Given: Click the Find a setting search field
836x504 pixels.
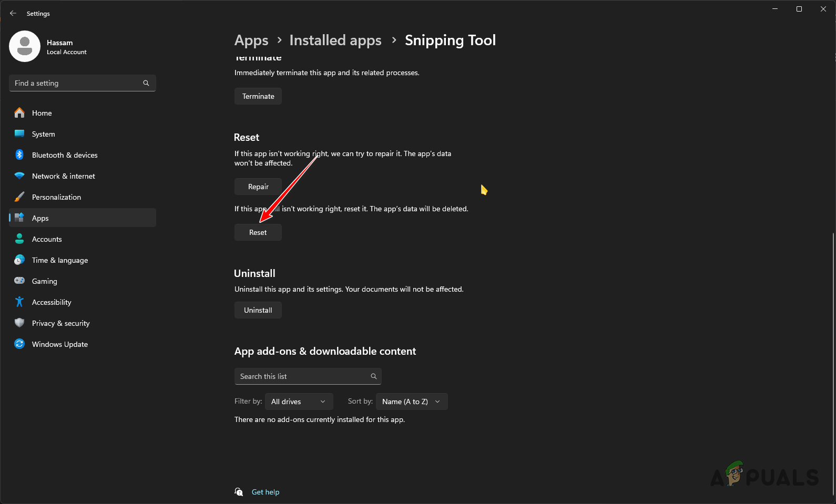Looking at the screenshot, I should (x=83, y=83).
